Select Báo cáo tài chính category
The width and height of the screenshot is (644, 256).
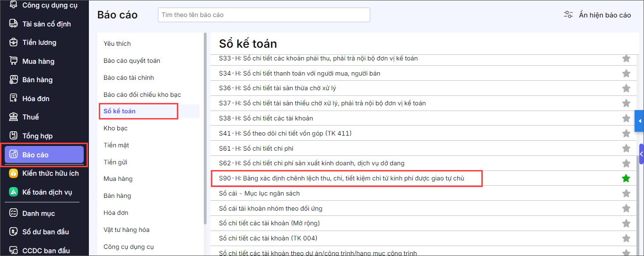[x=129, y=77]
